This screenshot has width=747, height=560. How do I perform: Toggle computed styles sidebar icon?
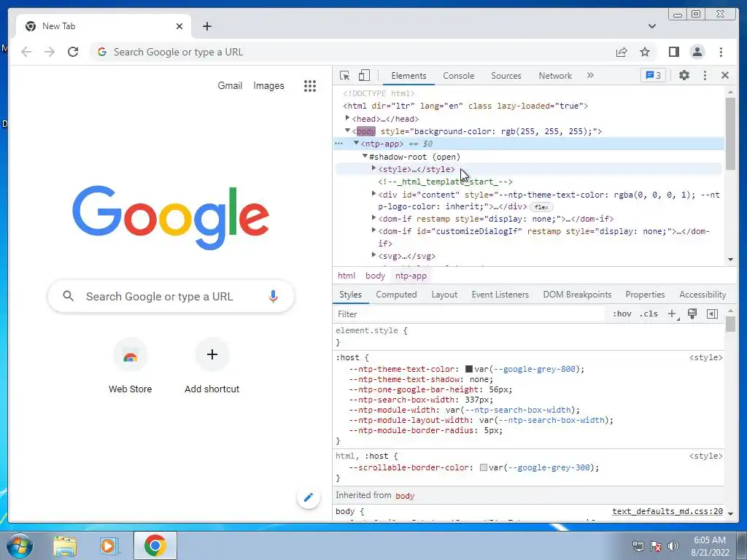[x=712, y=314]
